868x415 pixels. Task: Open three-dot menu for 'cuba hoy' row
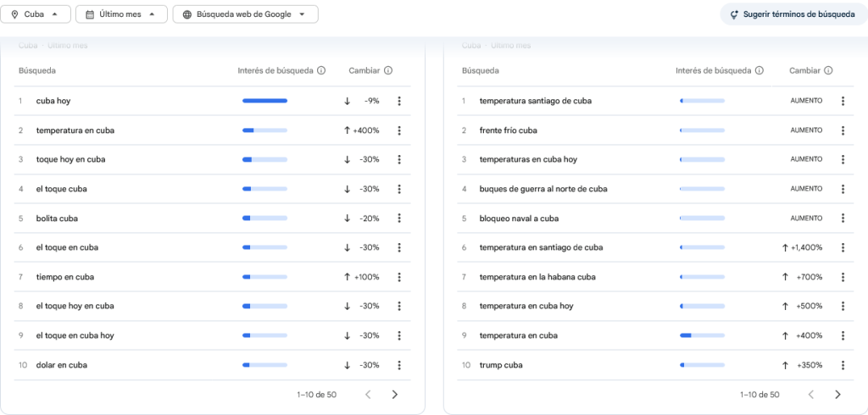click(x=399, y=101)
